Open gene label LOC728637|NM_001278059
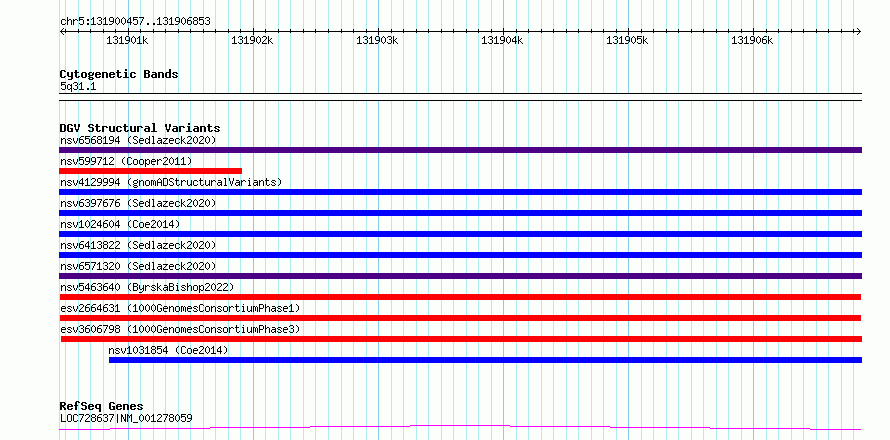The image size is (890, 440). 126,418
